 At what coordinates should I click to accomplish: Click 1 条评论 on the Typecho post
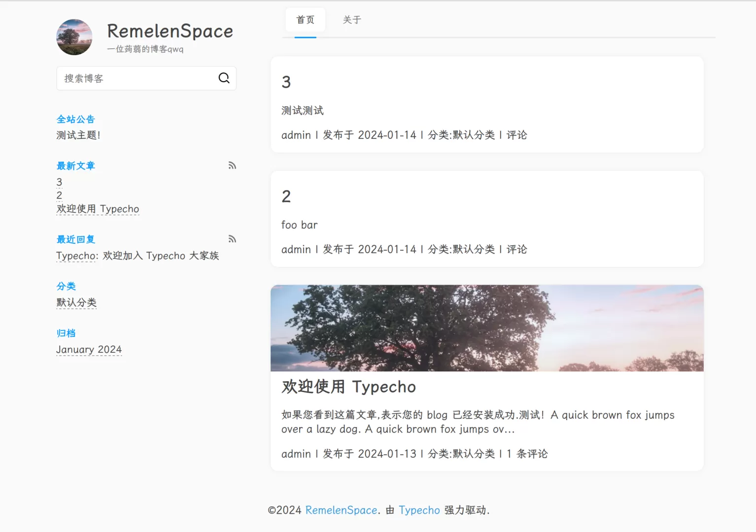pyautogui.click(x=527, y=454)
